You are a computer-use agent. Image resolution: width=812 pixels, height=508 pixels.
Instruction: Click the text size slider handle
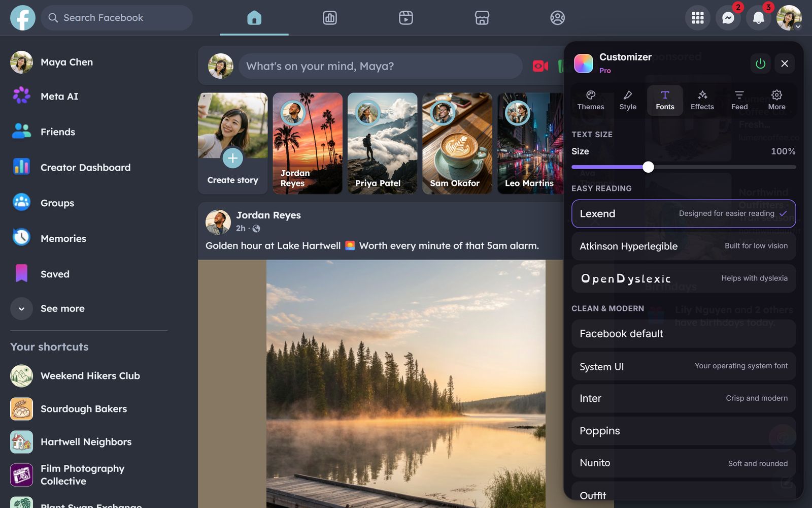pyautogui.click(x=648, y=167)
